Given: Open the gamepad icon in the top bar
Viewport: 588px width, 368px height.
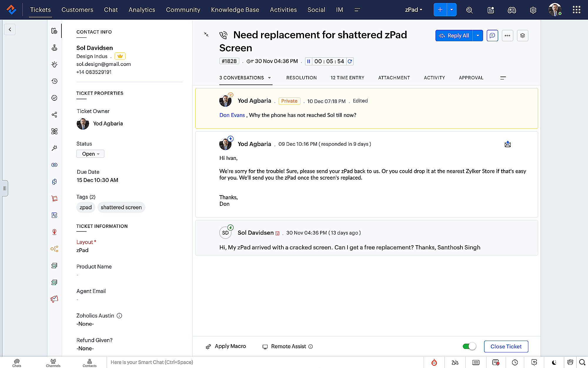Looking at the screenshot, I should [512, 10].
